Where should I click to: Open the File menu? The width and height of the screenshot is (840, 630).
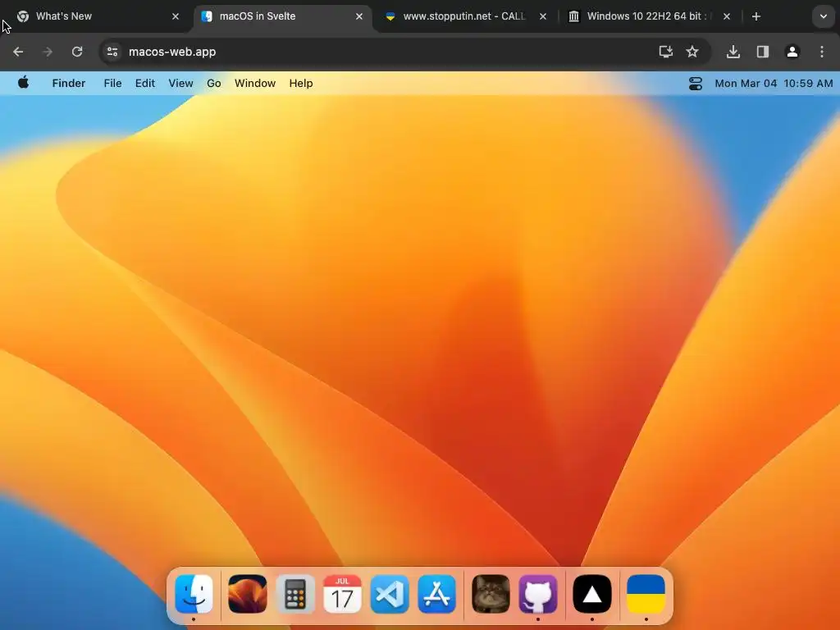(112, 83)
